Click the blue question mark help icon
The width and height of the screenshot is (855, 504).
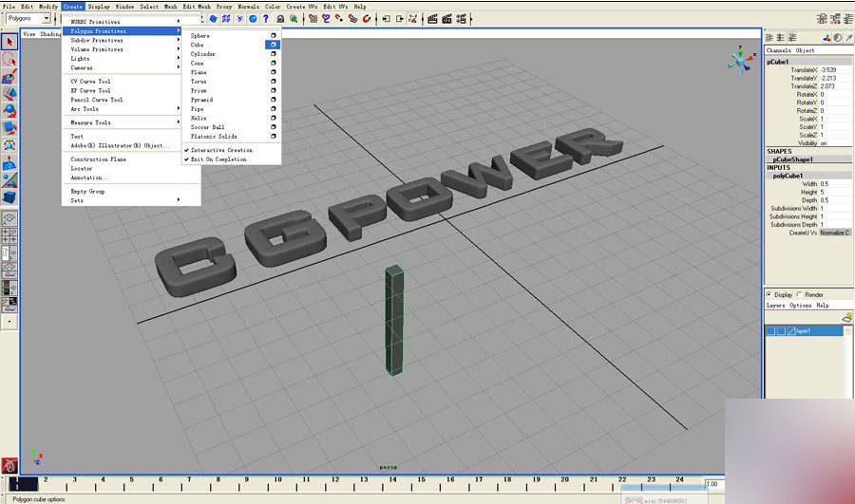[x=266, y=18]
